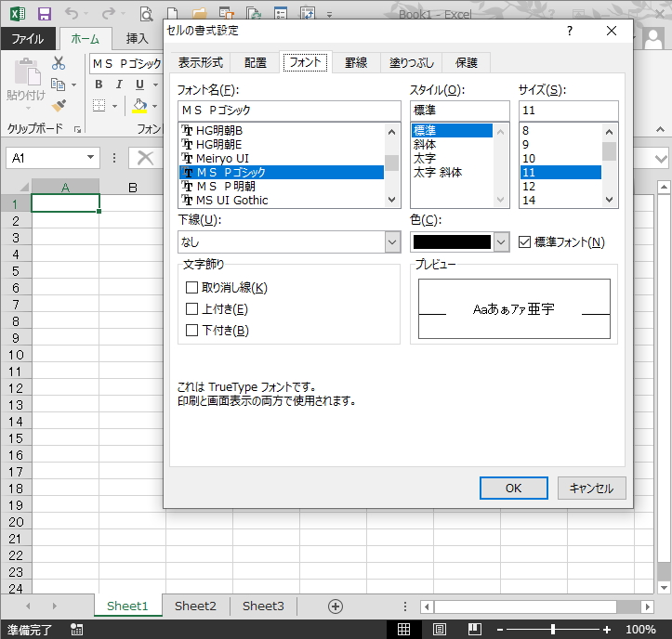Click the Copy icon in clipboard group
672x639 pixels.
point(58,85)
